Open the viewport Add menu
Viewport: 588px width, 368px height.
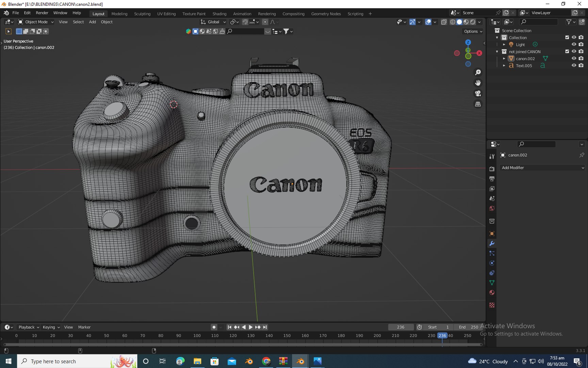tap(92, 22)
